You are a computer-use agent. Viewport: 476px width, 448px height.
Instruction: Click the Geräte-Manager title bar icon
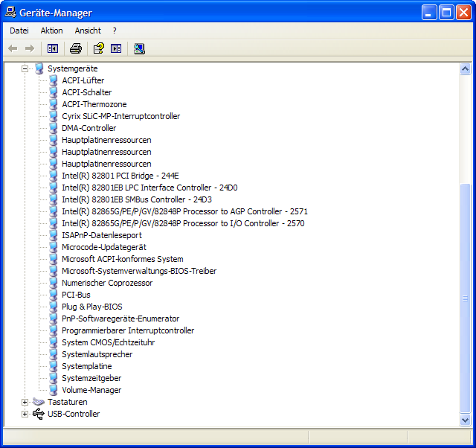[x=10, y=13]
